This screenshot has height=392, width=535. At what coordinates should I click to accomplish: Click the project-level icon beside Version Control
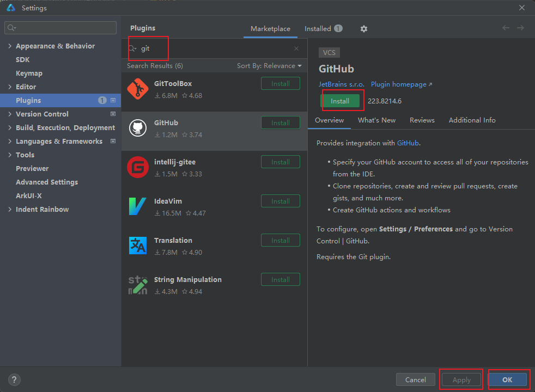pyautogui.click(x=113, y=114)
